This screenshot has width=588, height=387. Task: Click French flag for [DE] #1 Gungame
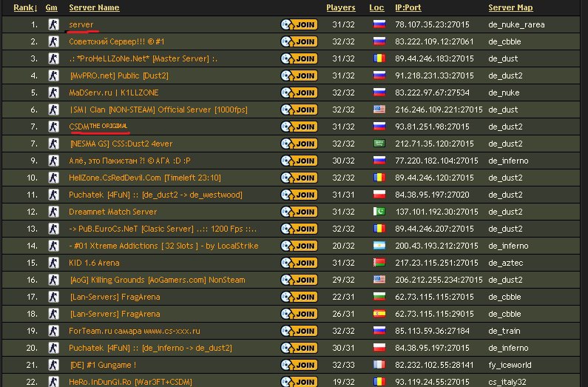pyautogui.click(x=379, y=365)
